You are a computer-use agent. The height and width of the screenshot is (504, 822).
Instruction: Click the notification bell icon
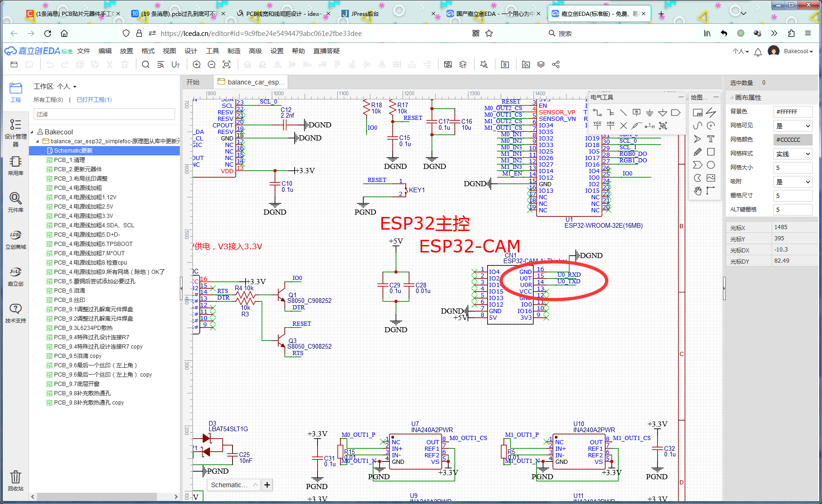758,52
